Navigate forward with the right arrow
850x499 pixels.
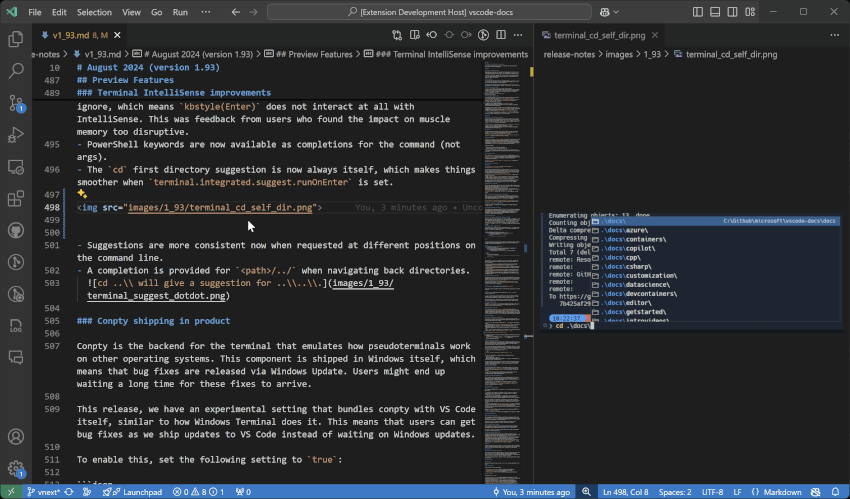point(253,12)
